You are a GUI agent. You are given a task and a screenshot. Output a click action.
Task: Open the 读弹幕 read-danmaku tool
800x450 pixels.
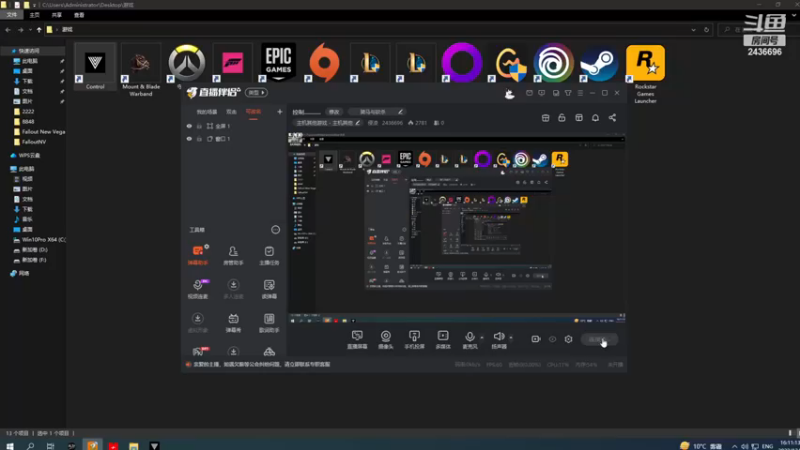pyautogui.click(x=269, y=289)
